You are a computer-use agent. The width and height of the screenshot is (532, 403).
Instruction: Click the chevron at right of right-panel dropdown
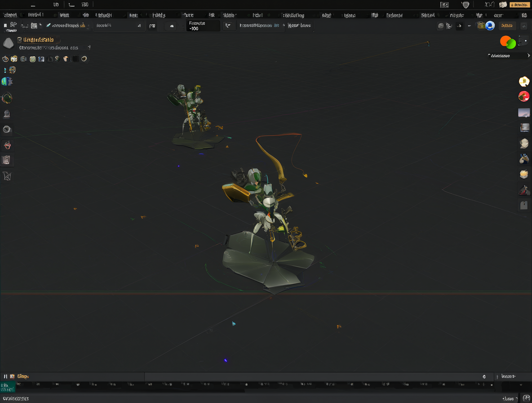coord(528,56)
